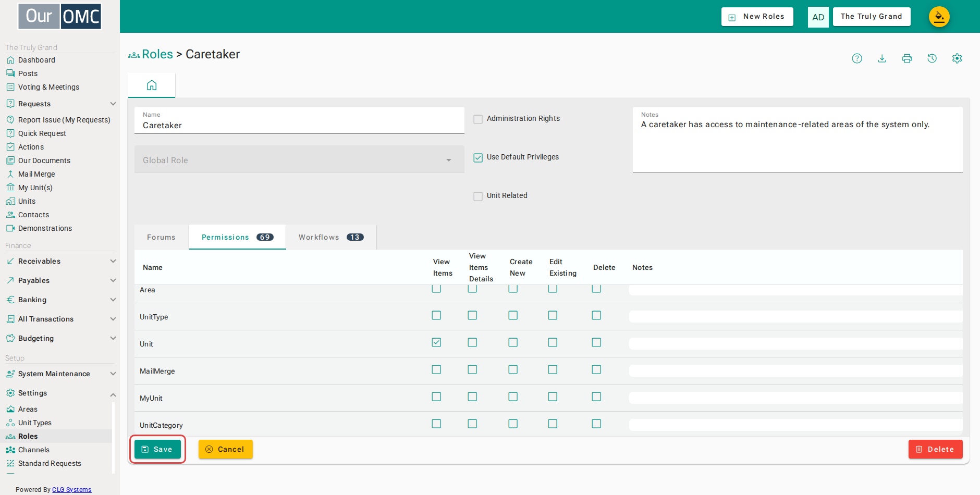Open the page settings gear icon
This screenshot has height=495, width=980.
[957, 58]
